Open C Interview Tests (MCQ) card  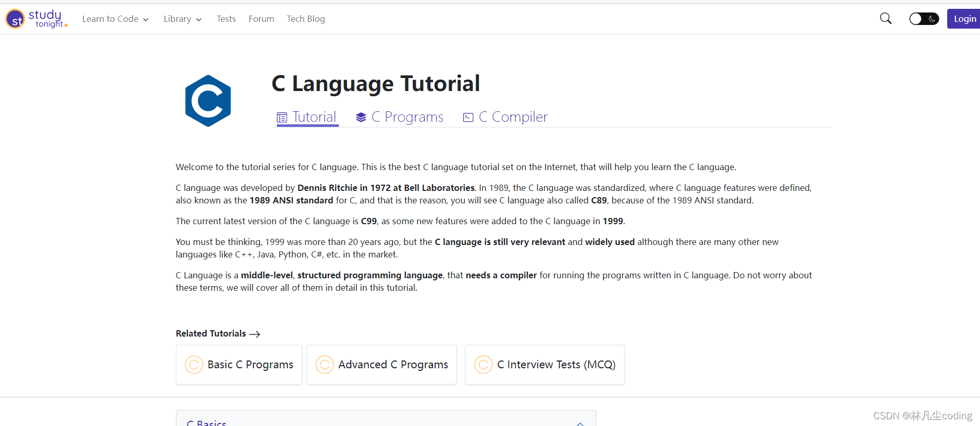(x=544, y=365)
